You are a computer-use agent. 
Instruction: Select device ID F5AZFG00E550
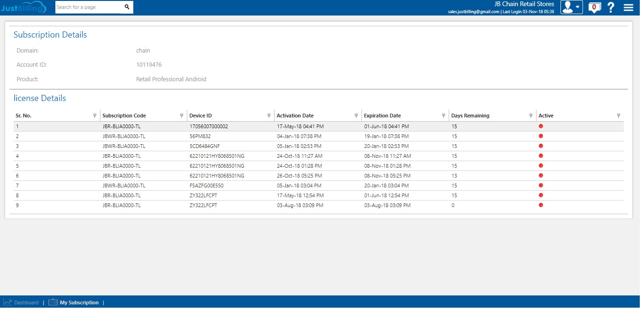[x=206, y=186]
